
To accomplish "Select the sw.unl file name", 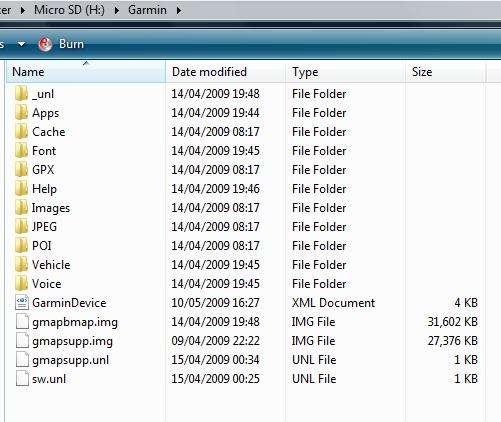I will [49, 379].
